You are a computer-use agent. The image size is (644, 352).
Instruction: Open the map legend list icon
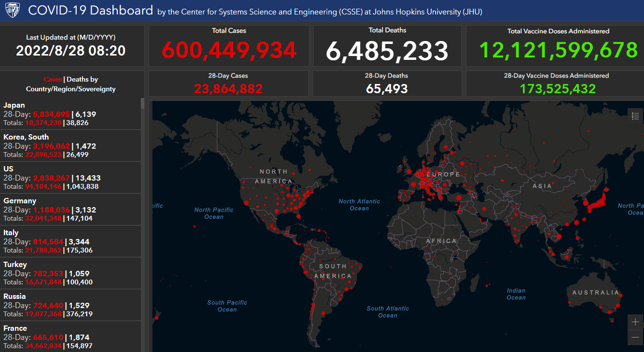pos(635,116)
